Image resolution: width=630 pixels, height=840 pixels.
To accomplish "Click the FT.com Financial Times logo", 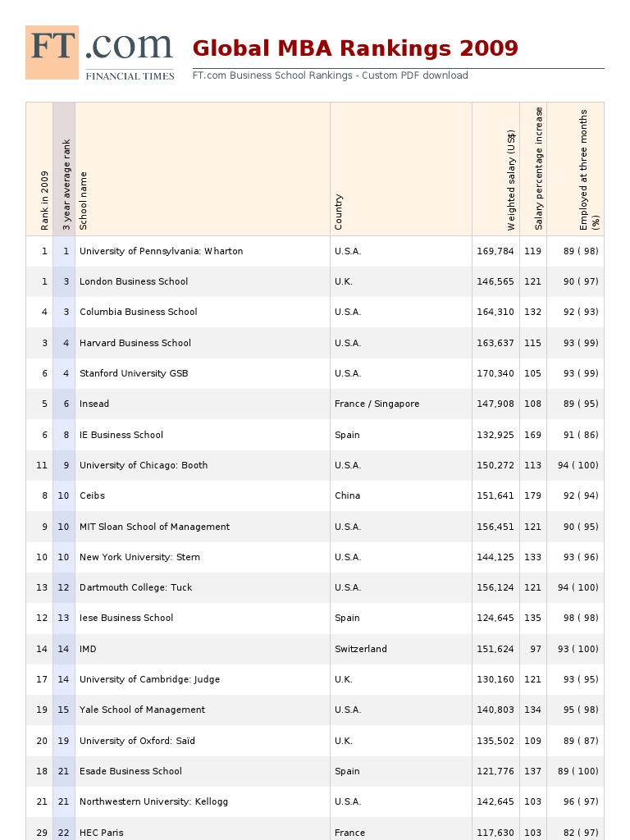I will pyautogui.click(x=100, y=52).
